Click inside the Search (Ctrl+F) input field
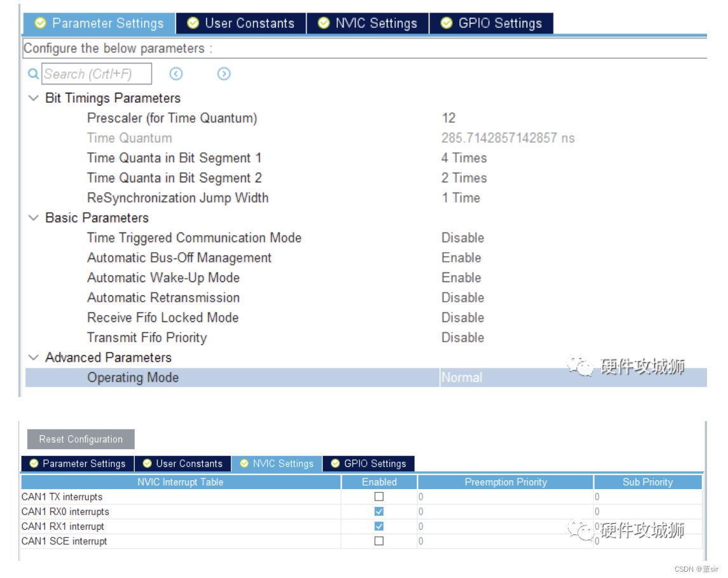 pos(95,74)
